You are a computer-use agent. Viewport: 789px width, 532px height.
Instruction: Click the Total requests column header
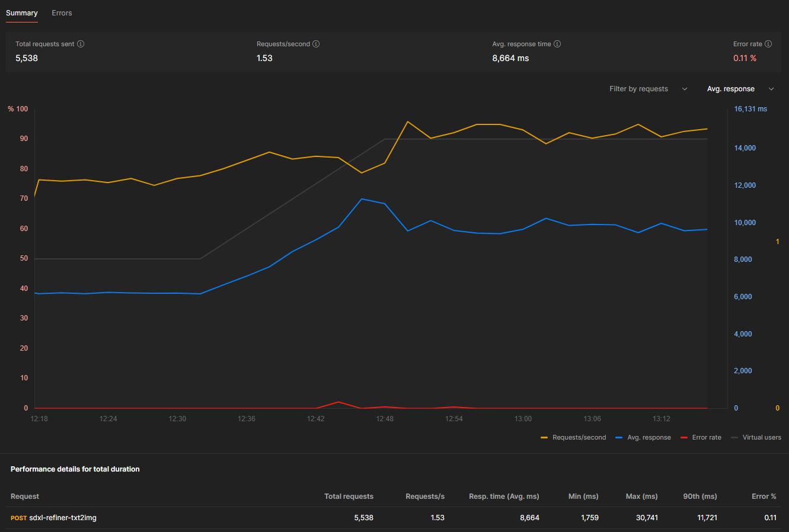[349, 496]
